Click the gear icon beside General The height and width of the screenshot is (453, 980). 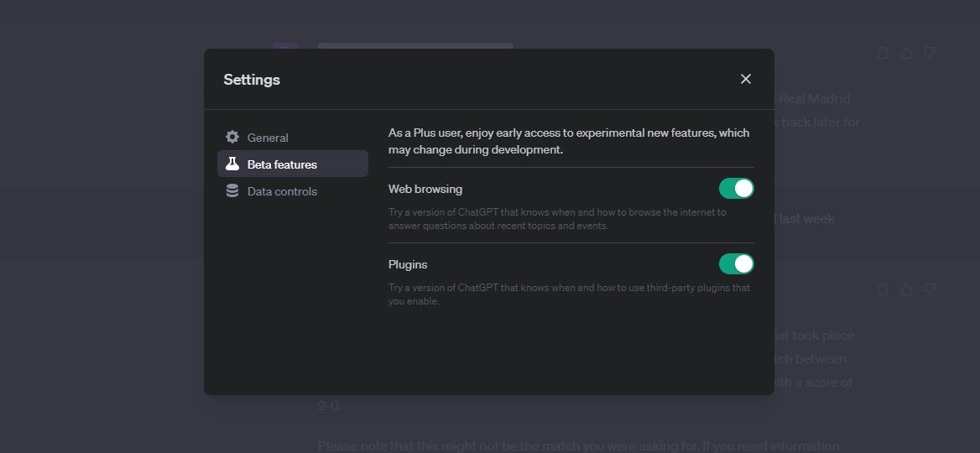tap(232, 137)
